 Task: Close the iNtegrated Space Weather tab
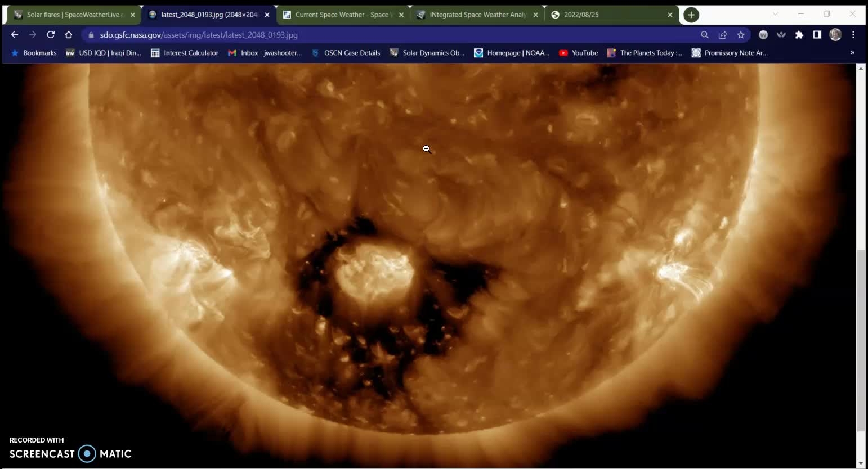pos(536,15)
